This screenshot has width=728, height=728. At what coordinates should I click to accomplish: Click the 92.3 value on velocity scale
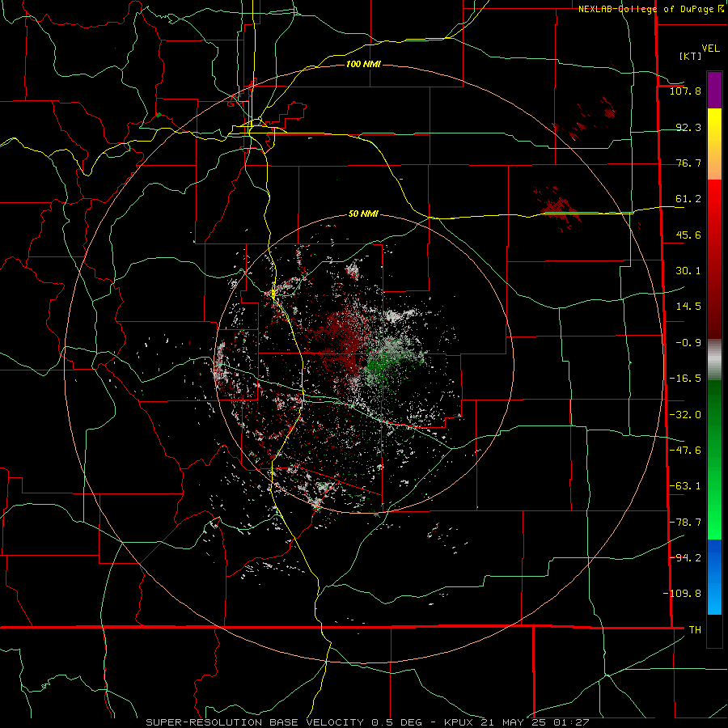coord(688,127)
